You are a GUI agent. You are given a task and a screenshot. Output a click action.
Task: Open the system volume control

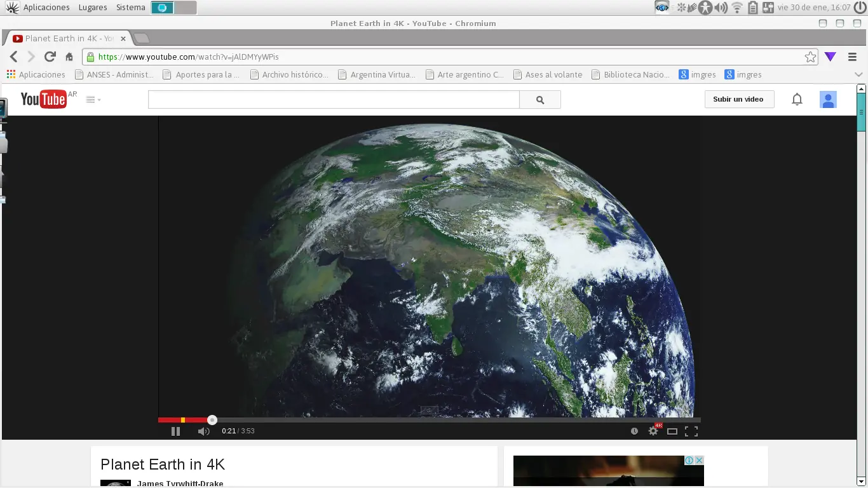tap(721, 8)
